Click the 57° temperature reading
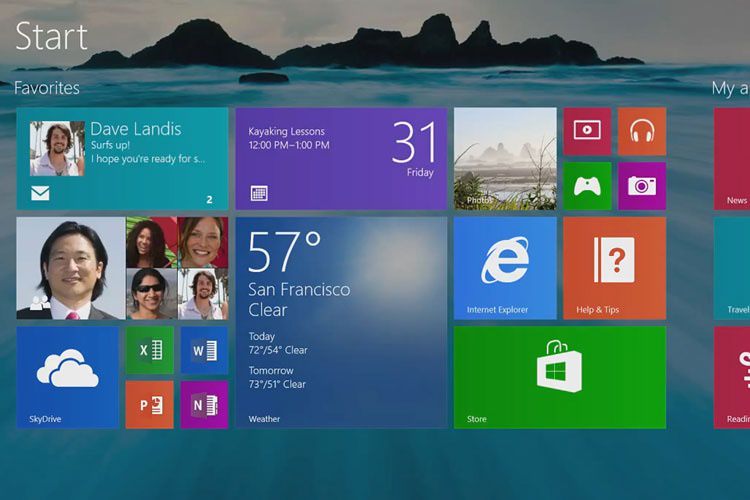The height and width of the screenshot is (500, 750). pyautogui.click(x=285, y=252)
